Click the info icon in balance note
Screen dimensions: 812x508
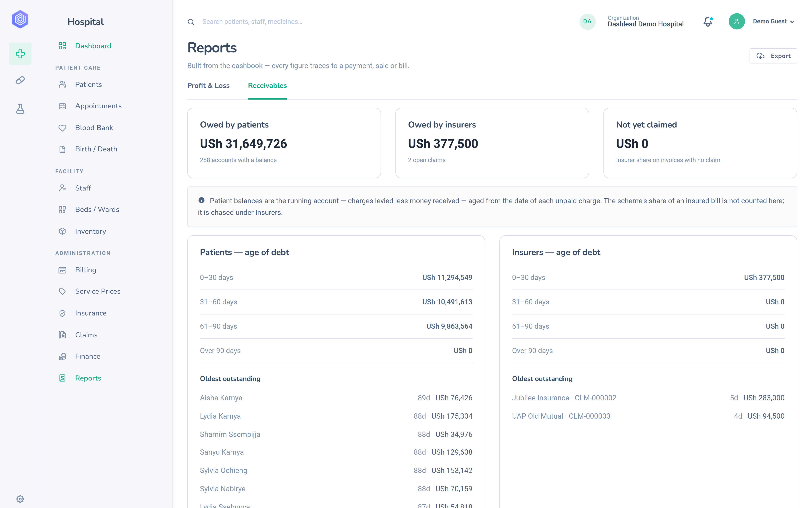tap(201, 200)
